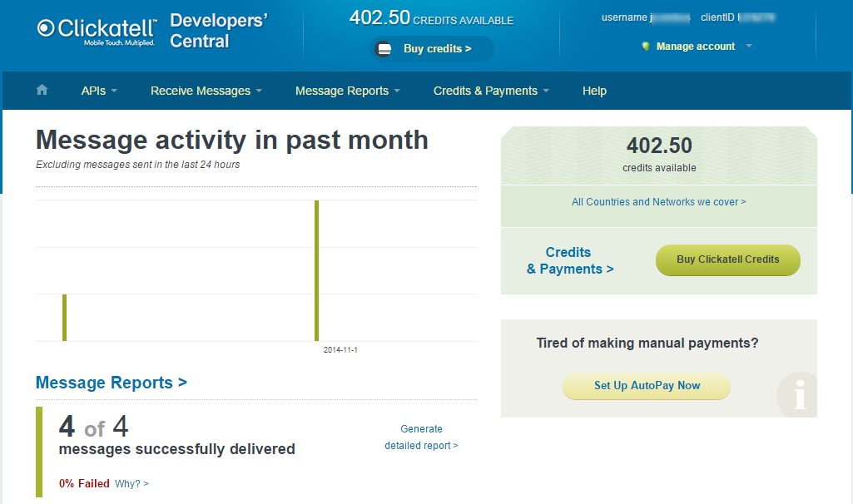Image resolution: width=853 pixels, height=504 pixels.
Task: Click the info icon in AutoPay panel
Action: [x=799, y=396]
